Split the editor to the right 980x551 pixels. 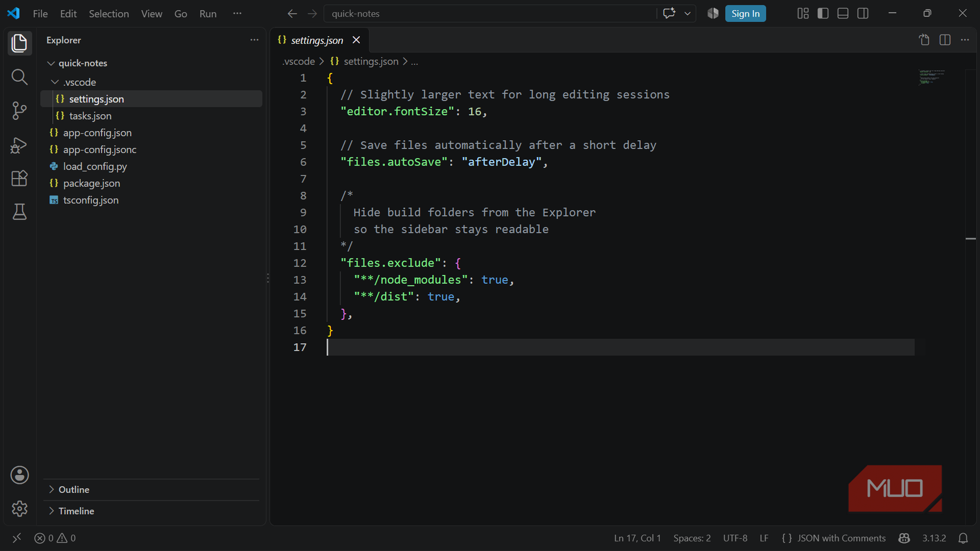coord(945,40)
